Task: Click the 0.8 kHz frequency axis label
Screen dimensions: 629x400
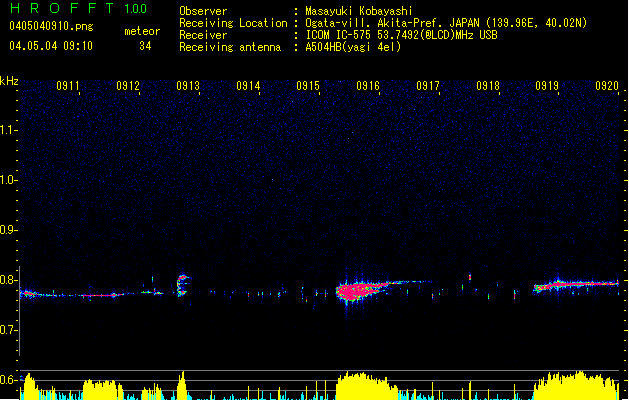Action: (8, 280)
